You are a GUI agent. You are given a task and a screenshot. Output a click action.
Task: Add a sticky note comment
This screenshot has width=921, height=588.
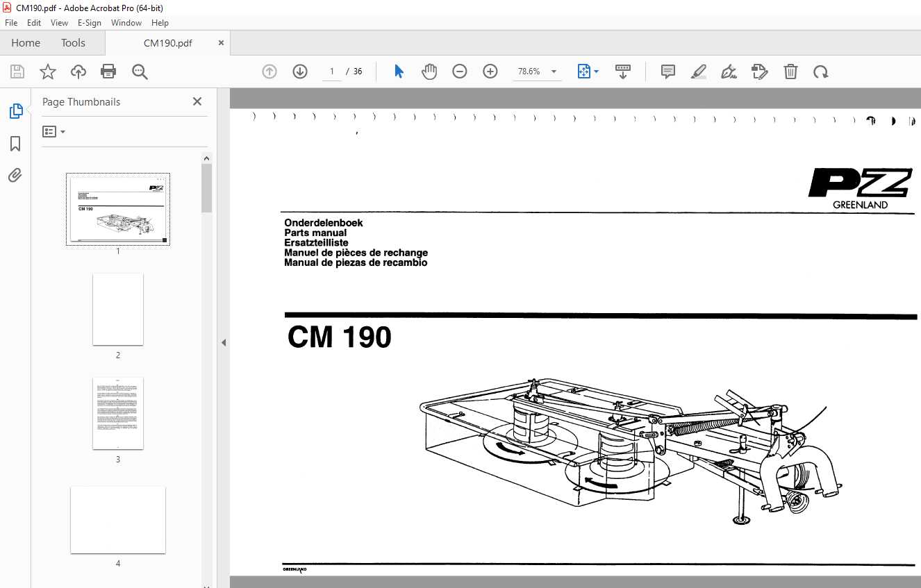click(x=668, y=72)
